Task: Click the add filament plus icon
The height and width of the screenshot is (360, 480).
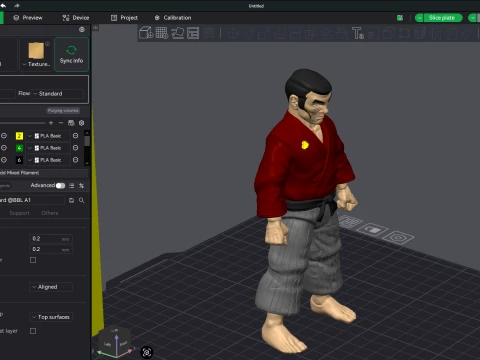Action: click(51, 123)
